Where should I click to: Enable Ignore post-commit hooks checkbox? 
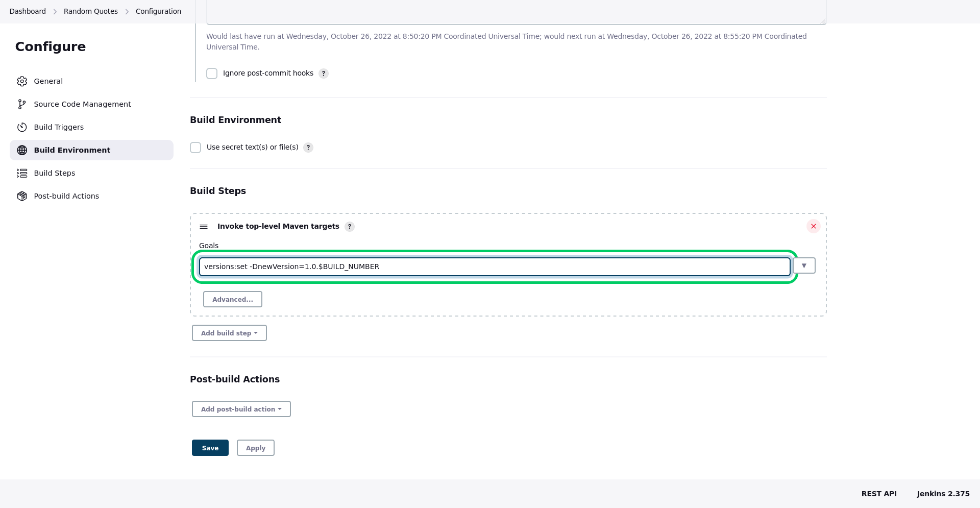[x=212, y=74]
